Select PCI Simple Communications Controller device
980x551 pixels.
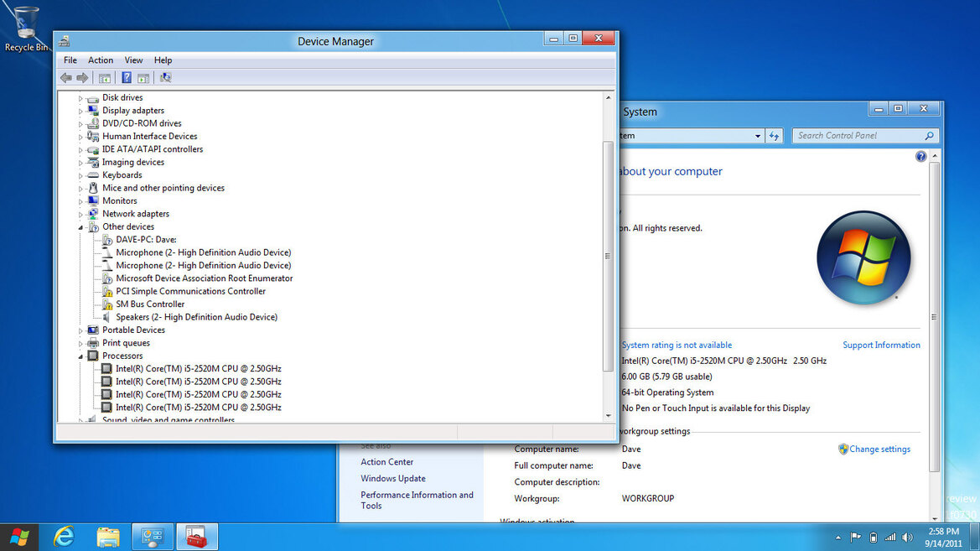[190, 292]
